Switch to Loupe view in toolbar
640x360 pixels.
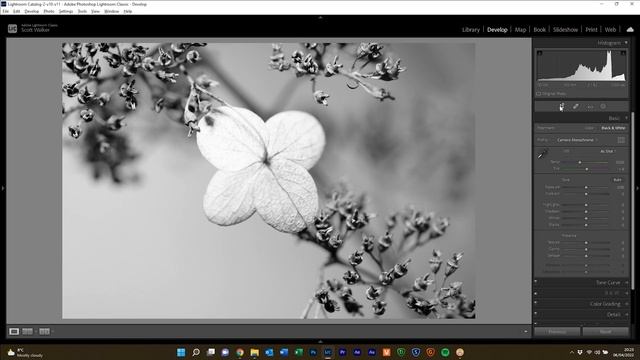click(14, 331)
